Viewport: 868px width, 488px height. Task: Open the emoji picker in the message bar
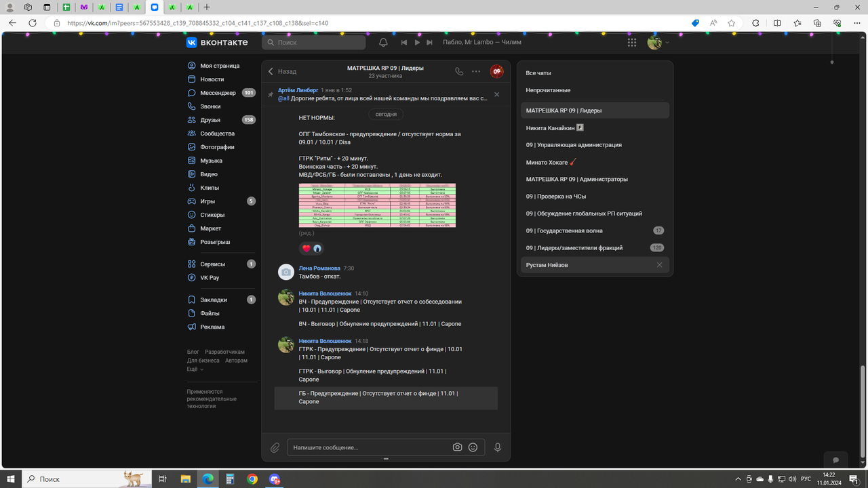[x=473, y=447]
